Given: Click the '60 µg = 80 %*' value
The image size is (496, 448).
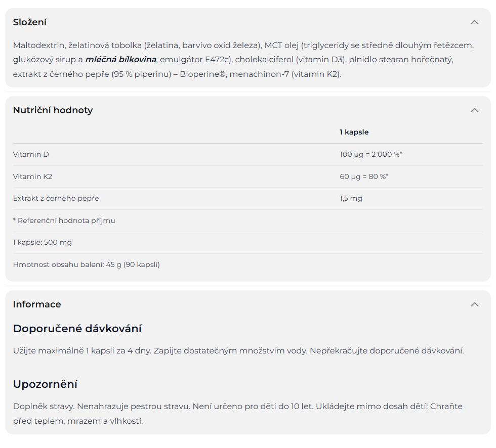Looking at the screenshot, I should pyautogui.click(x=363, y=176).
